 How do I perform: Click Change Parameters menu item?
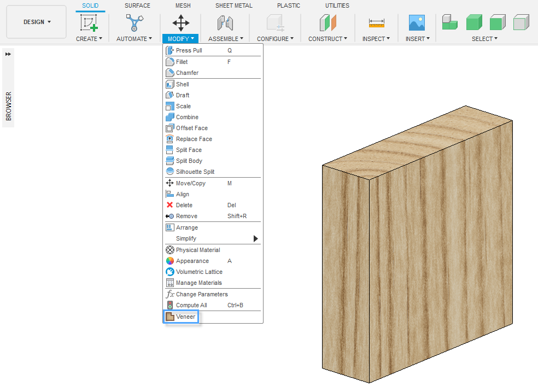(201, 294)
